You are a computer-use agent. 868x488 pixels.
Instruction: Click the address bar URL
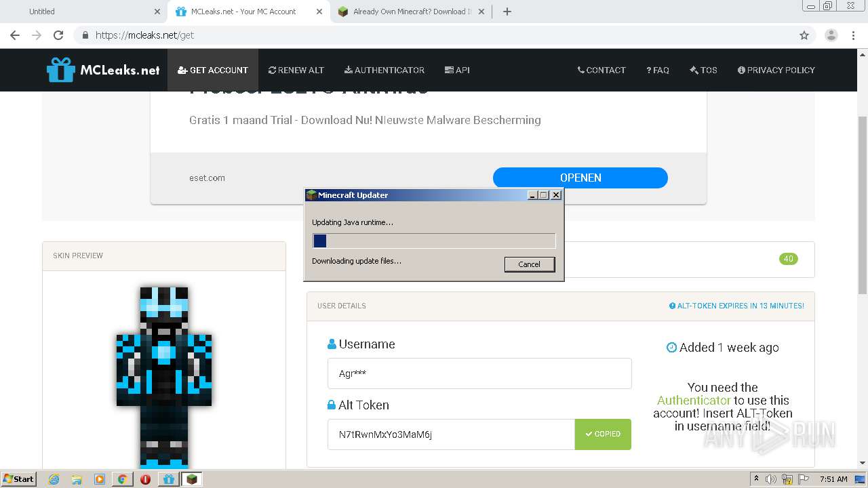click(x=144, y=35)
